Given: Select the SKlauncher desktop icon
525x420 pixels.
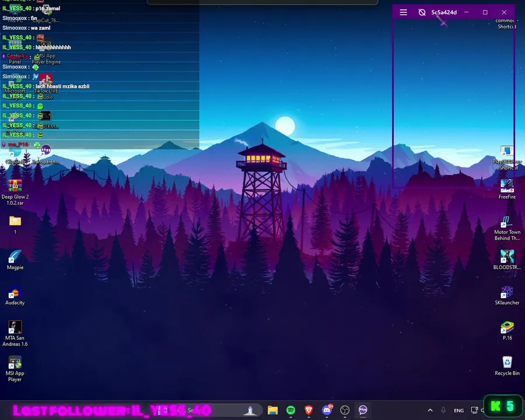Looking at the screenshot, I should click(x=507, y=295).
